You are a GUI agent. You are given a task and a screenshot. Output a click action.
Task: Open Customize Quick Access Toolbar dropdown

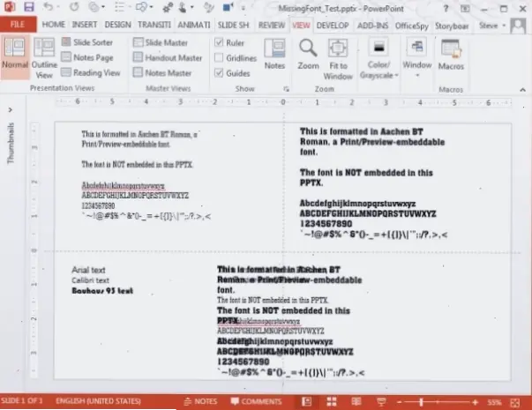point(243,8)
